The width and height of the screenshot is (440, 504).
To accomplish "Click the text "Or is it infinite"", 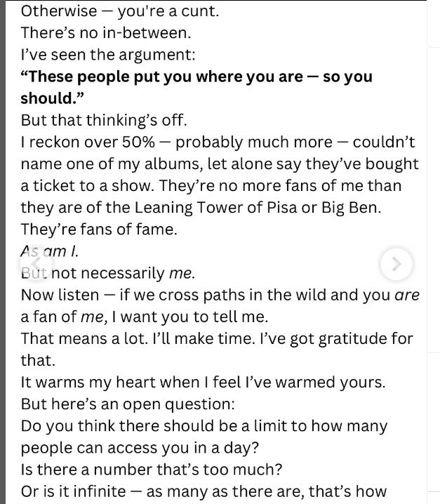I will [73, 492].
